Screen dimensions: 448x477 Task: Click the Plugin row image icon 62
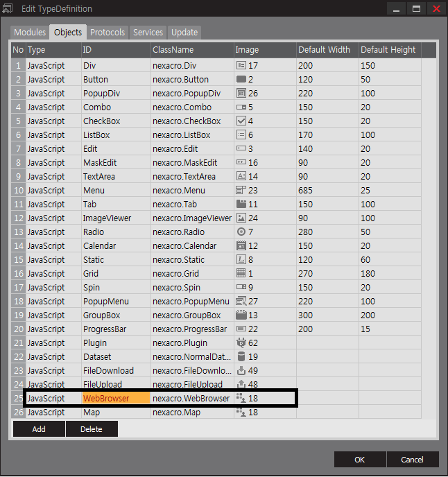[x=241, y=342]
